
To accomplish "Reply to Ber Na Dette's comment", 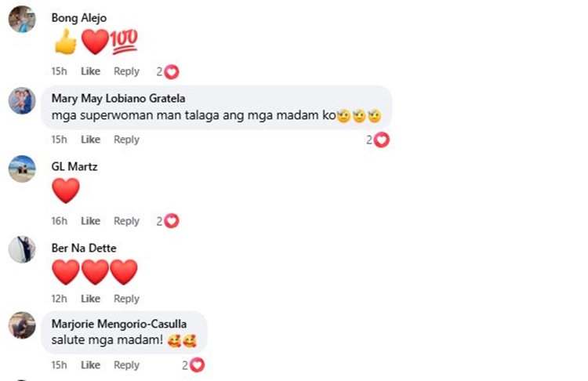I will [x=126, y=299].
